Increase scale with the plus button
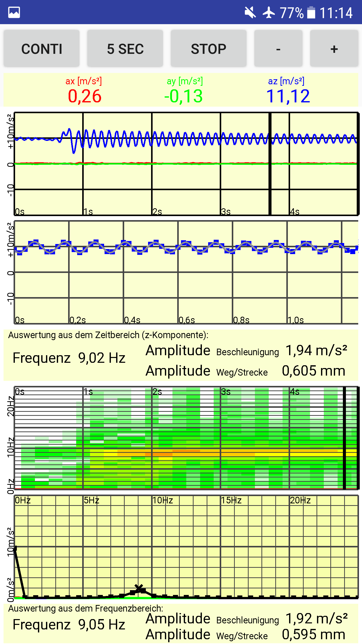 (x=334, y=49)
